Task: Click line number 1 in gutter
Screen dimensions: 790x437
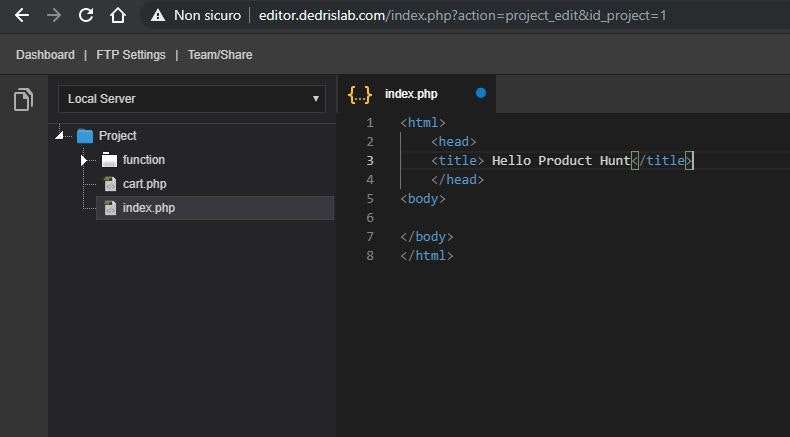Action: tap(370, 122)
